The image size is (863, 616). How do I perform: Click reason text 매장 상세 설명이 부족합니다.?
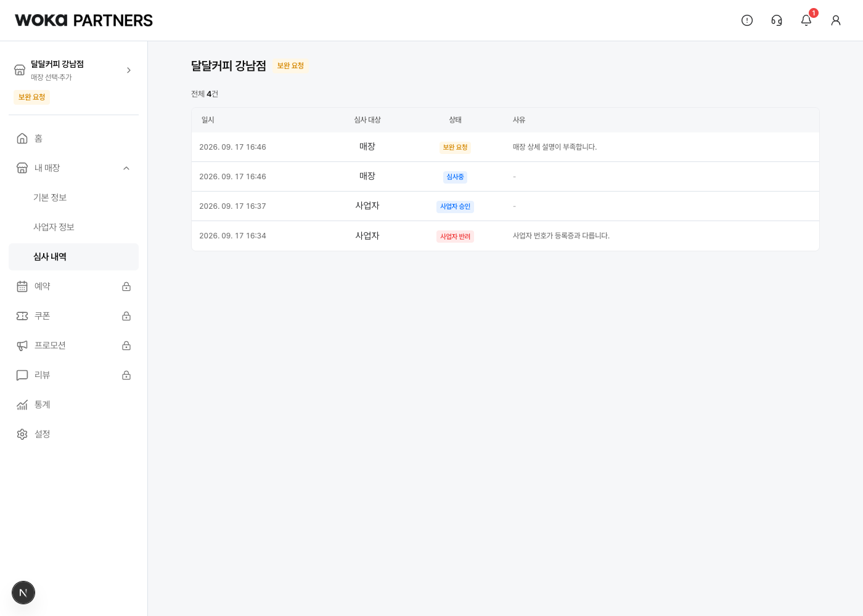[555, 147]
